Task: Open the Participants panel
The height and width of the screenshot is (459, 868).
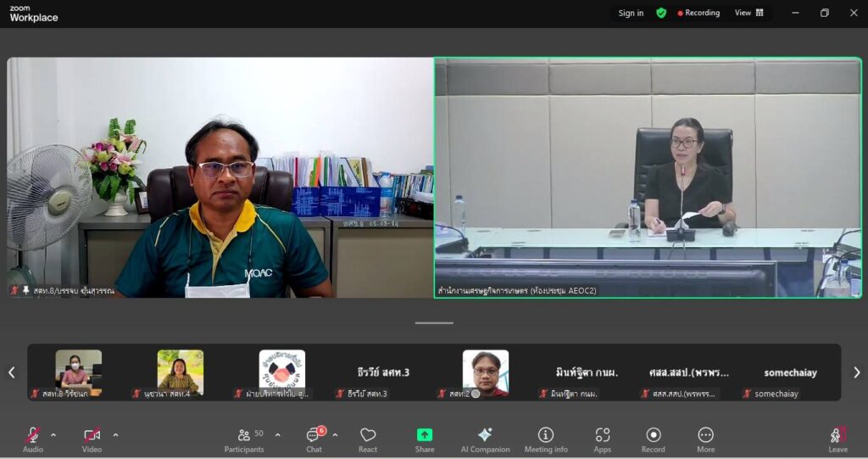Action: (x=244, y=439)
